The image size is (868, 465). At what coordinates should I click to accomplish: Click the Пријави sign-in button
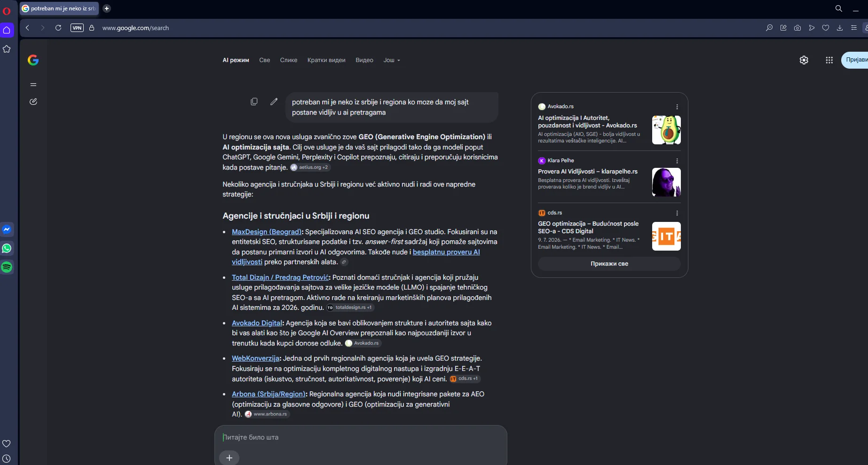click(855, 60)
